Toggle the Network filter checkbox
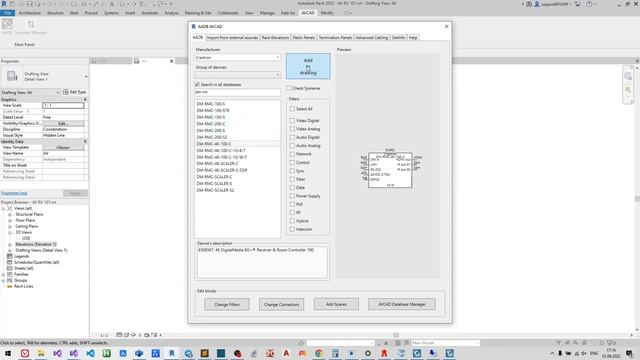640x360 pixels. tap(292, 154)
